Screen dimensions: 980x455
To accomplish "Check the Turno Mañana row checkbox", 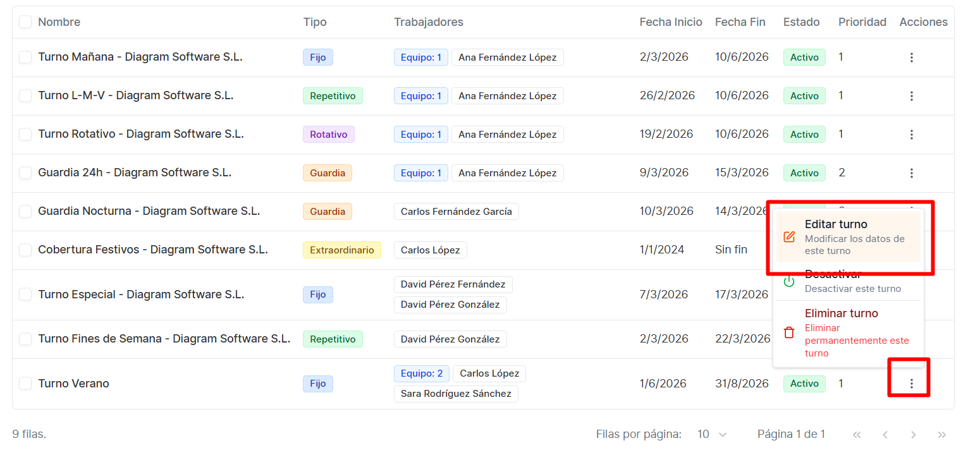I will pyautogui.click(x=25, y=58).
